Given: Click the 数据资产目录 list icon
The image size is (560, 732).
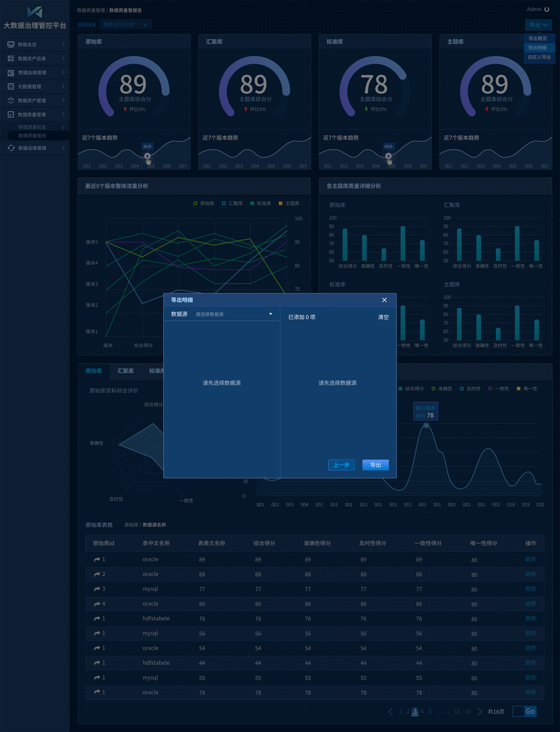Looking at the screenshot, I should point(11,59).
